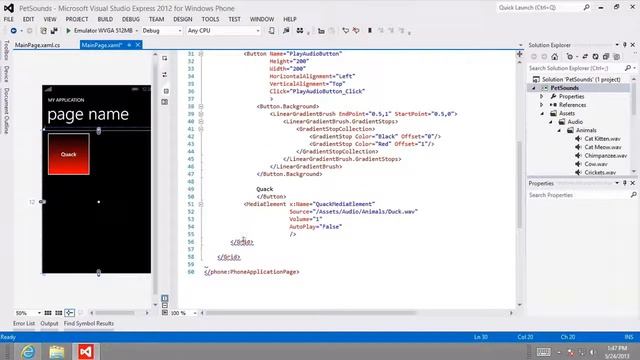The image size is (640, 360).
Task: Click the Sync with Active Document icon
Action: tap(585, 57)
